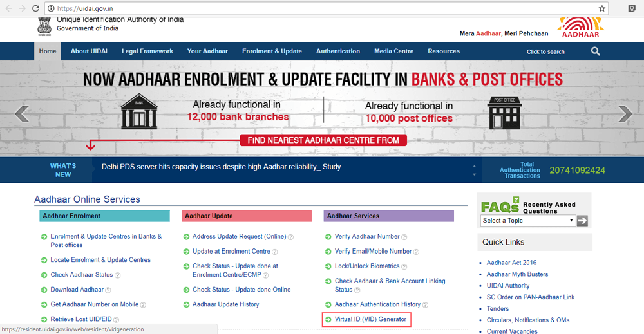
Task: Open the Media Centre menu
Action: coord(393,51)
